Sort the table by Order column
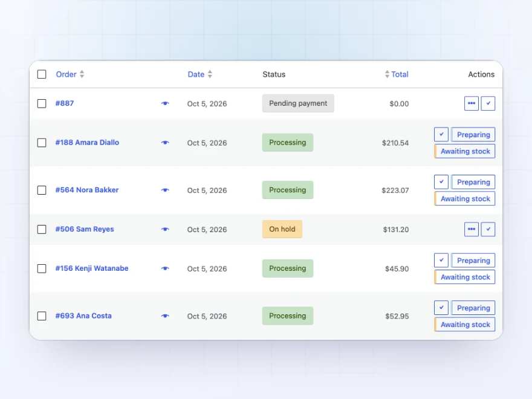The width and height of the screenshot is (532, 399). click(70, 74)
